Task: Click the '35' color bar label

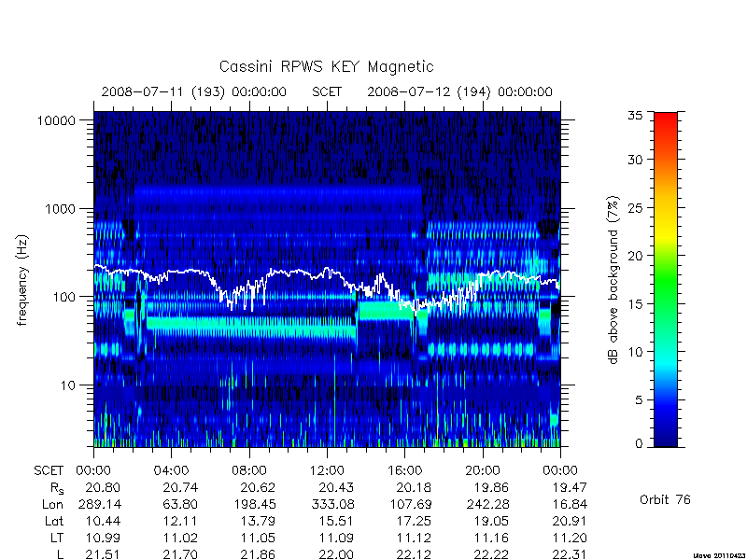Action: 635,116
